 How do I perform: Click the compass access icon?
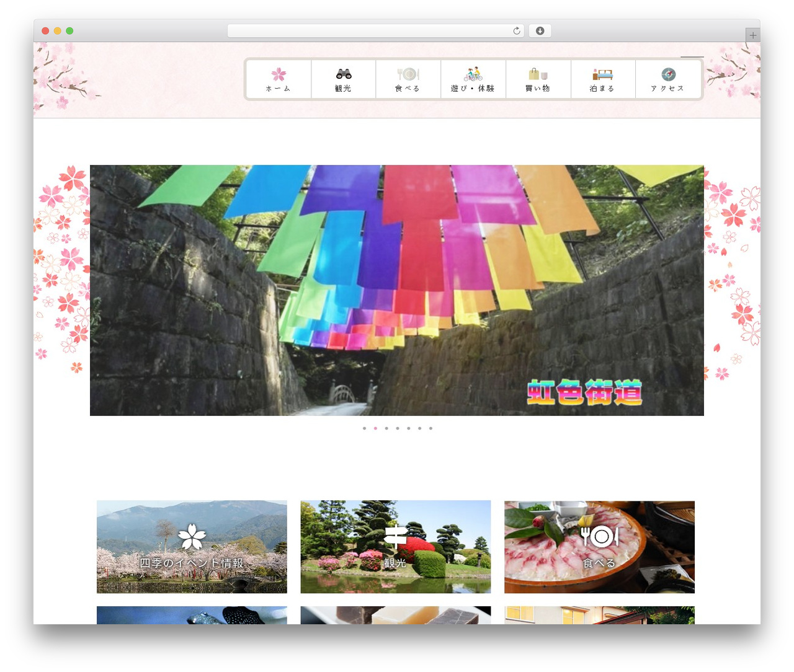668,74
